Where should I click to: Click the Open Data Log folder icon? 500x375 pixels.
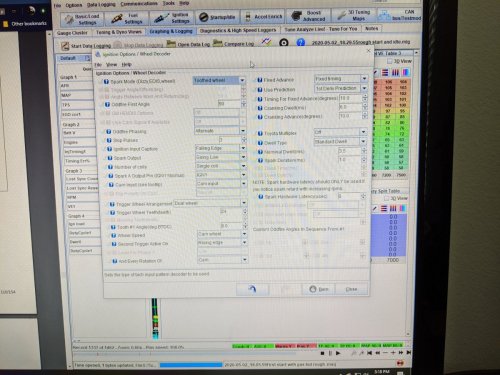[x=171, y=44]
